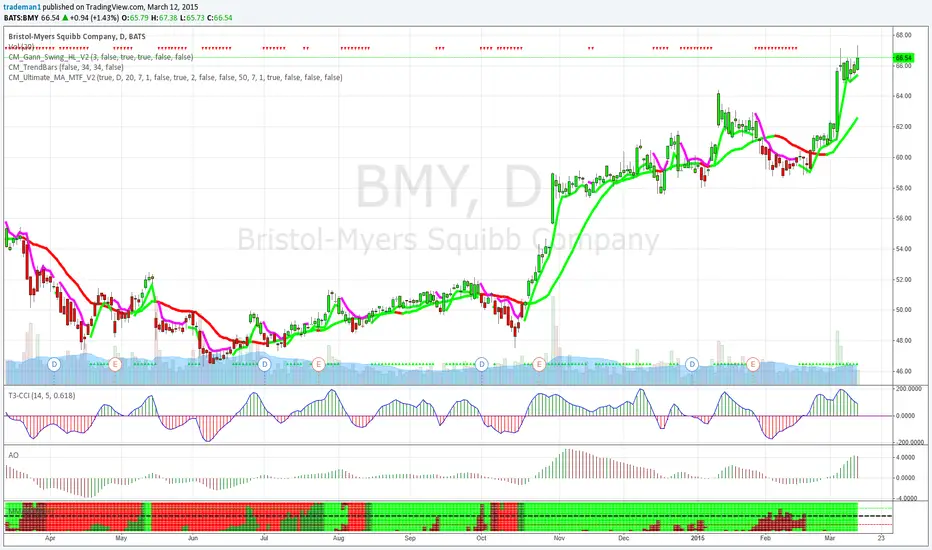Image resolution: width=932 pixels, height=550 pixels.
Task: Click the Nov label on the time axis
Action: (x=559, y=538)
